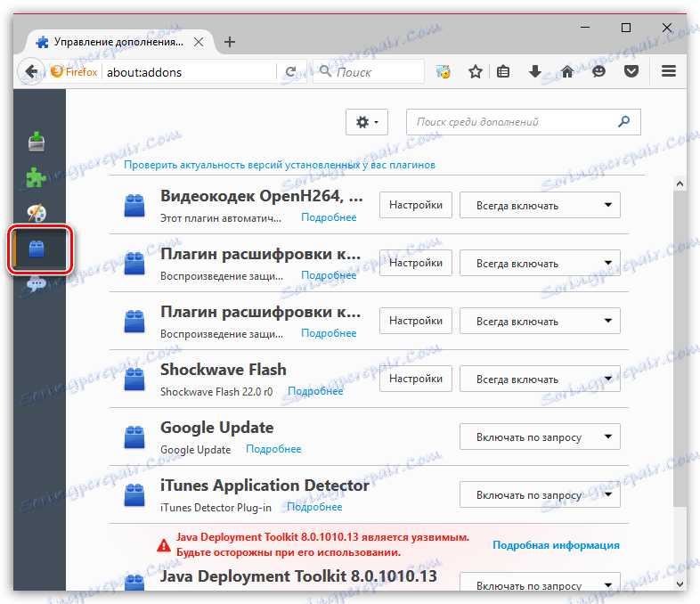Open the Hello chat smiley icon
This screenshot has height=604, width=700.
coord(598,71)
